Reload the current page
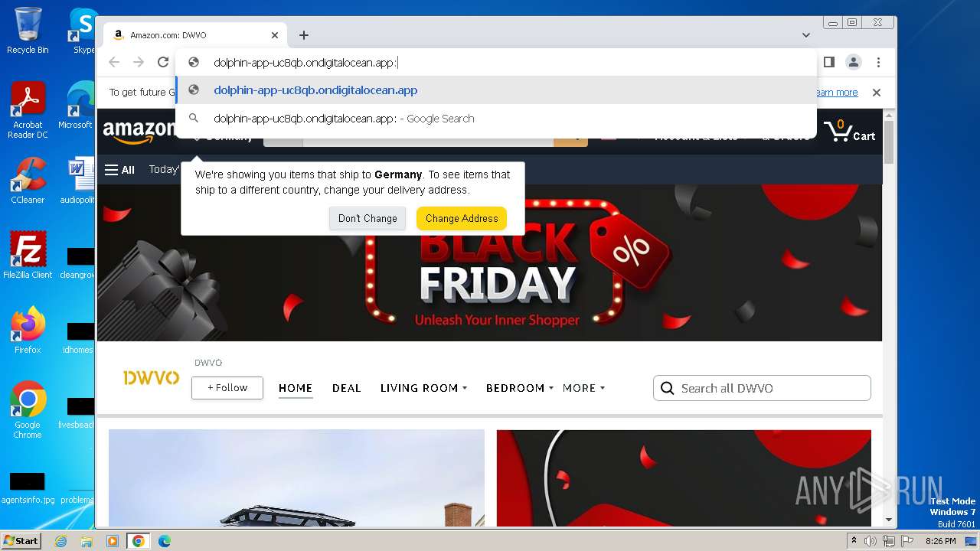This screenshot has height=551, width=980. pos(163,62)
